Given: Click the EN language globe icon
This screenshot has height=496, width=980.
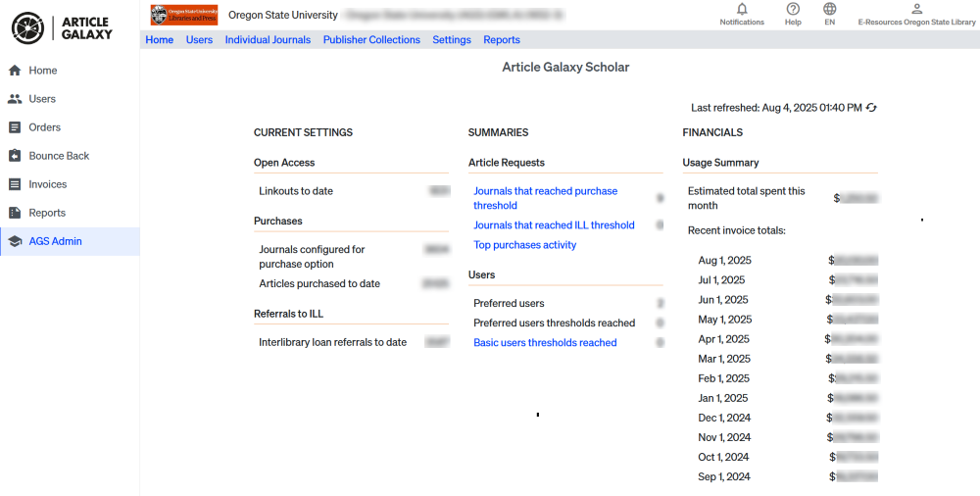Looking at the screenshot, I should click(x=830, y=9).
